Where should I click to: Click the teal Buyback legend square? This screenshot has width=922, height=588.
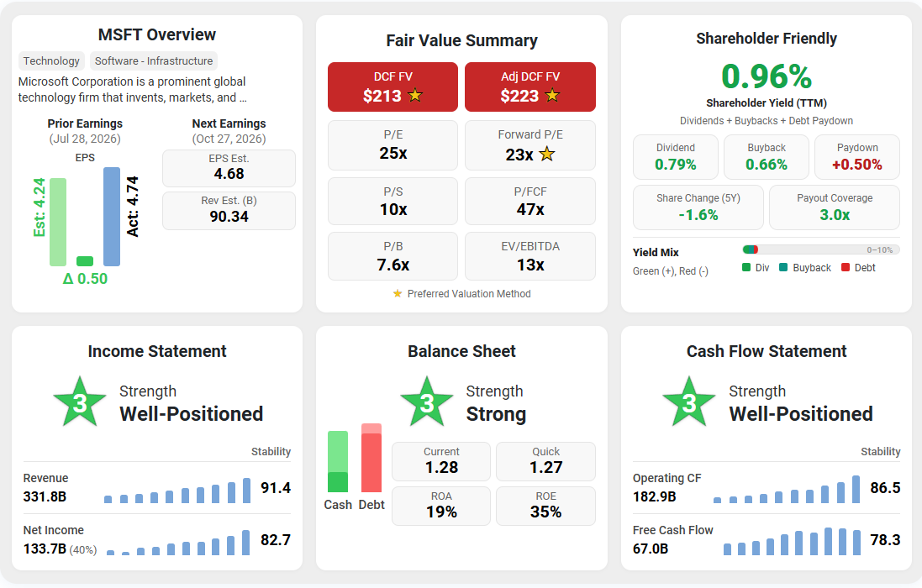[783, 267]
